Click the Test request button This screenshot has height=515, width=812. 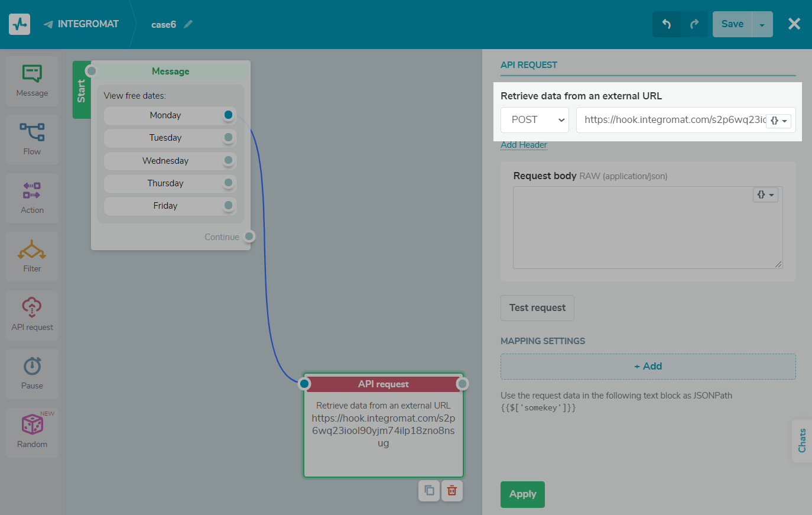click(537, 308)
